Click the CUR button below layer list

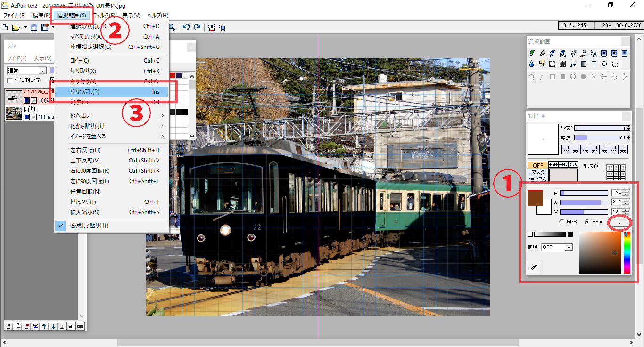tap(80, 326)
